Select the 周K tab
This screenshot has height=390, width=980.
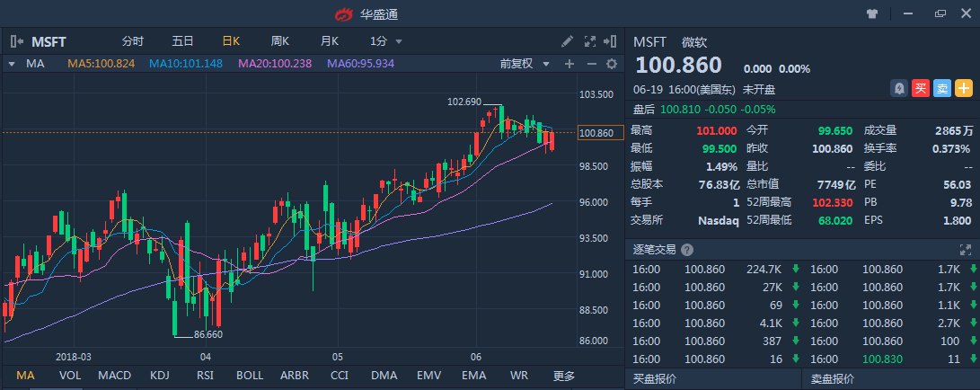point(280,42)
